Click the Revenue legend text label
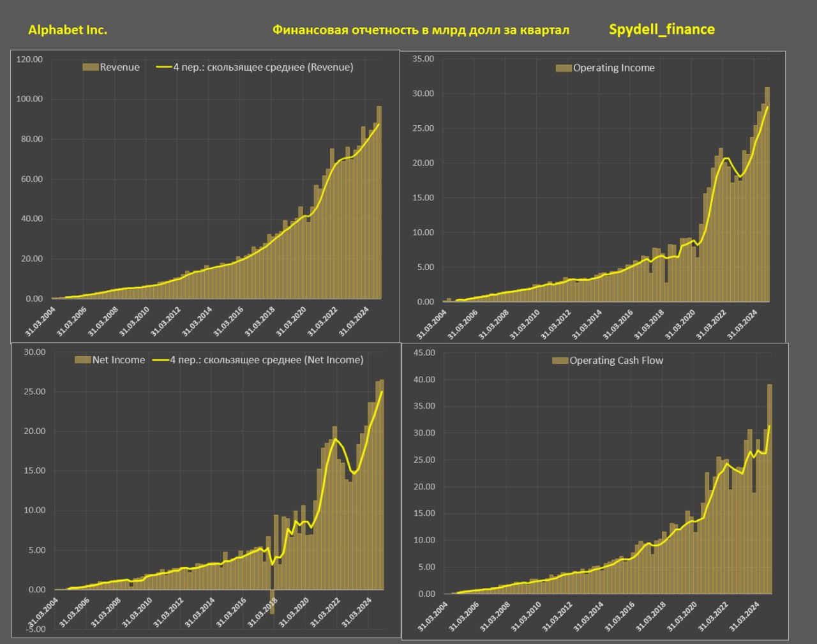The height and width of the screenshot is (644, 817). click(x=119, y=68)
